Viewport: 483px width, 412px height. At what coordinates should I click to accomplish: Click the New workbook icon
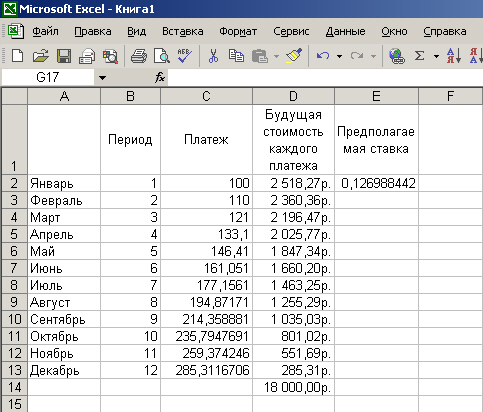pos(17,56)
